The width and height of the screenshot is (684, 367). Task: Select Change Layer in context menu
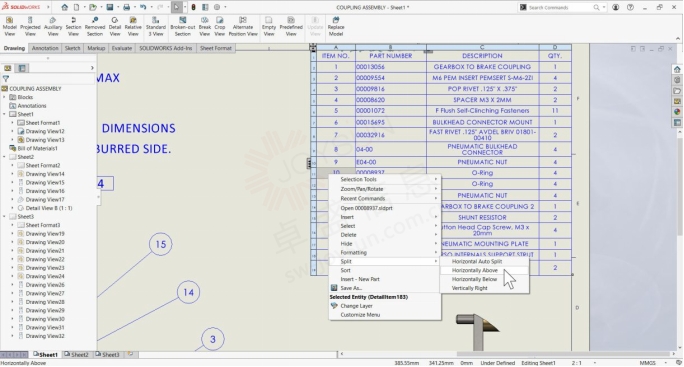pos(356,306)
